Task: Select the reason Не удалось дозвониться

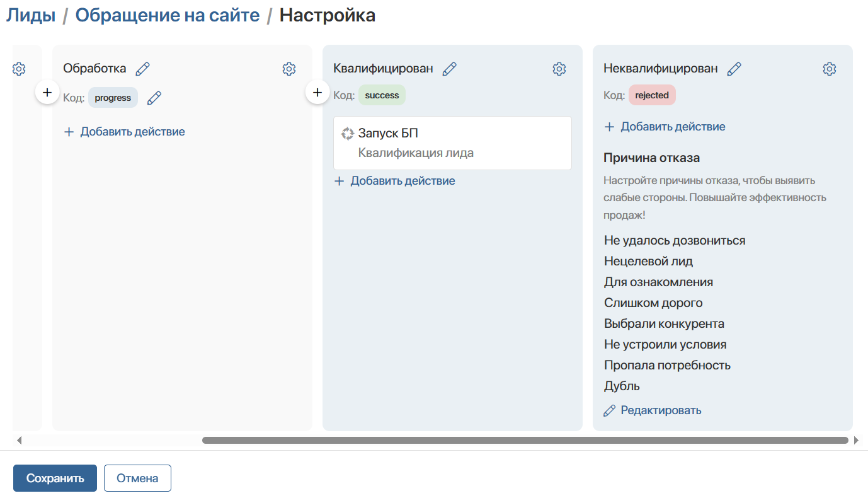Action: pos(675,240)
